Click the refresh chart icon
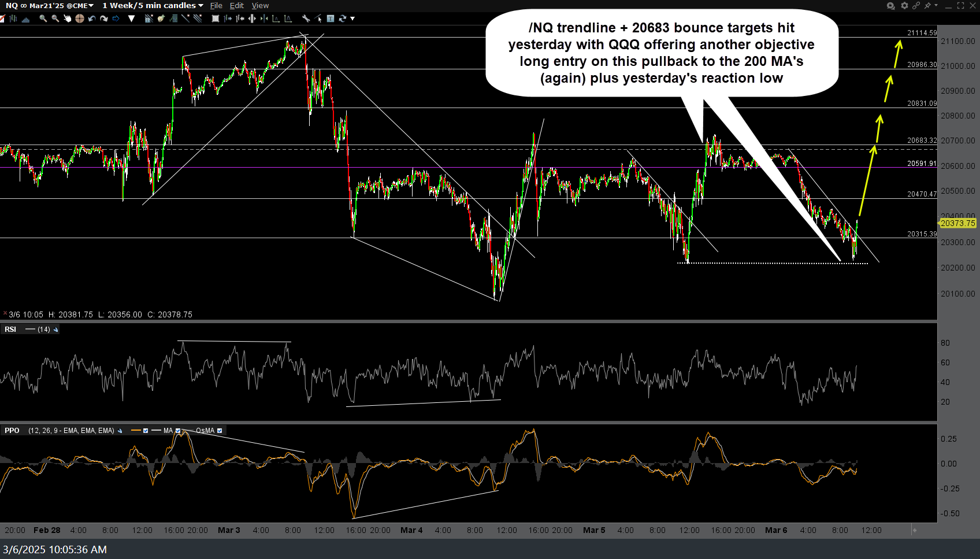The image size is (980, 559). coord(342,18)
